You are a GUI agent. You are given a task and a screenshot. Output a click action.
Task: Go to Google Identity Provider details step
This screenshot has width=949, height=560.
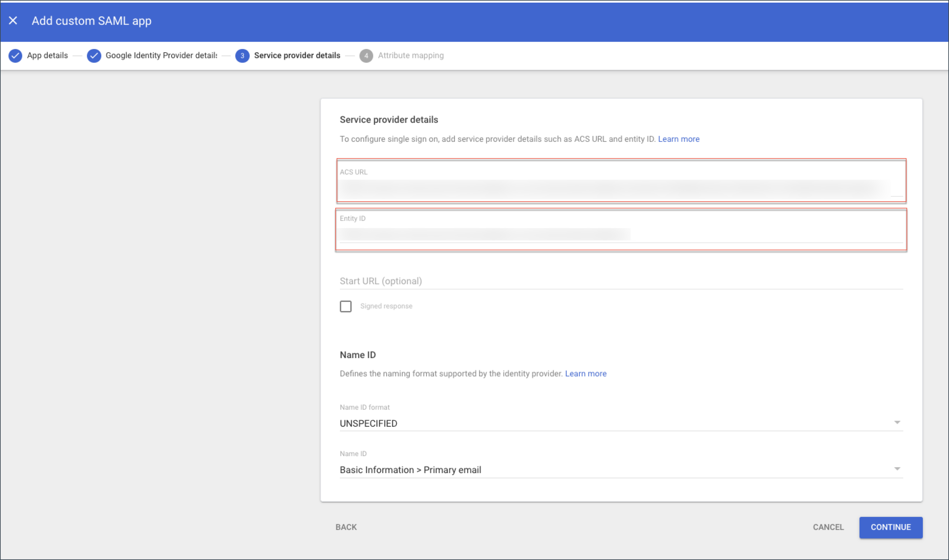coord(161,56)
